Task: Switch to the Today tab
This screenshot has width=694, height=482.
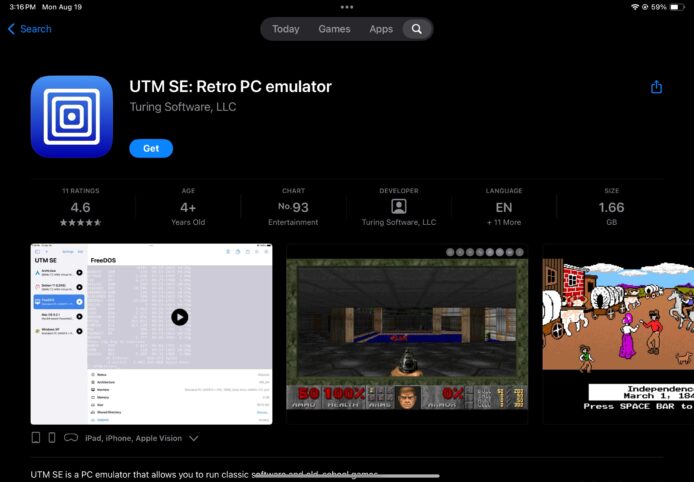Action: pyautogui.click(x=286, y=29)
